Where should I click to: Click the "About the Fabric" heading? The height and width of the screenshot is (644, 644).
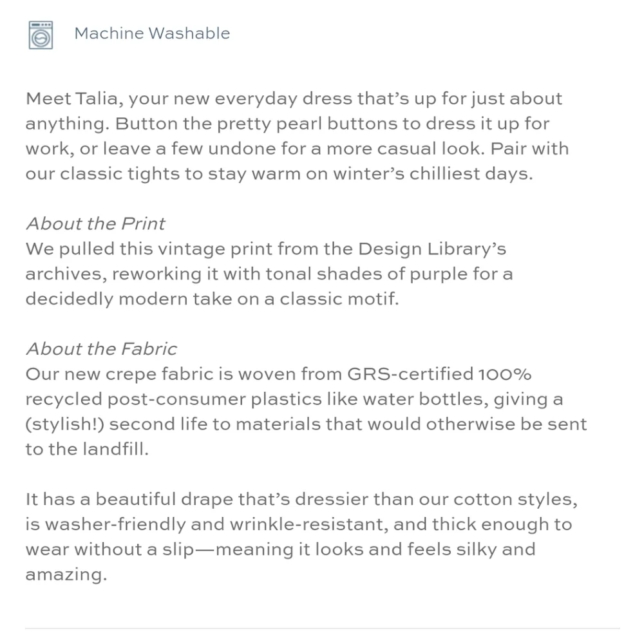point(101,349)
